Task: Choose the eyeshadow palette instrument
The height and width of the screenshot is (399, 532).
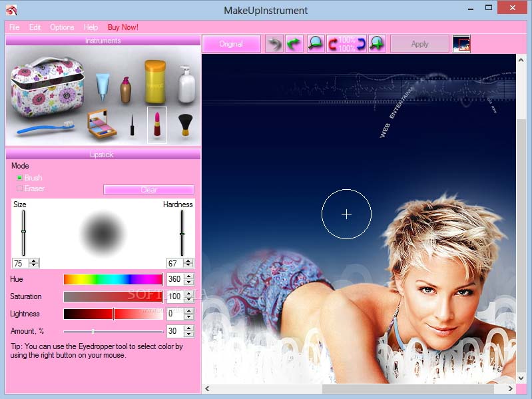Action: point(102,124)
